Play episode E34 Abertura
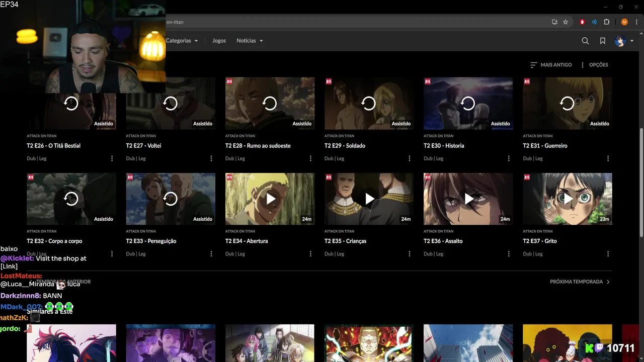The width and height of the screenshot is (644, 362). point(270,199)
